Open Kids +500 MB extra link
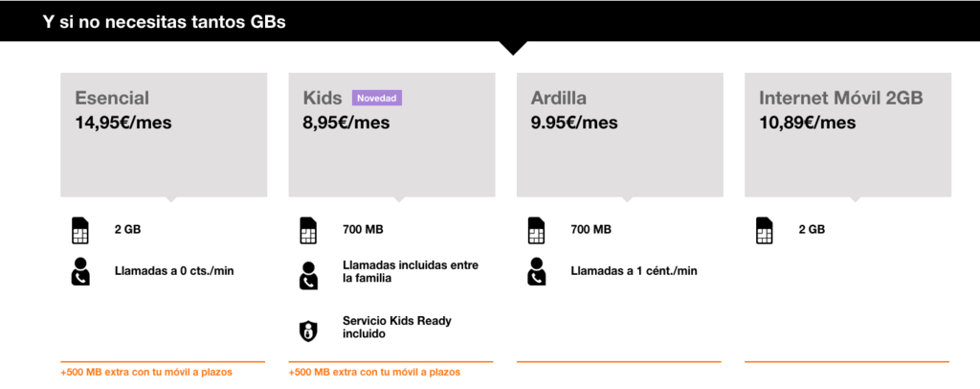The width and height of the screenshot is (980, 389). coord(374,372)
